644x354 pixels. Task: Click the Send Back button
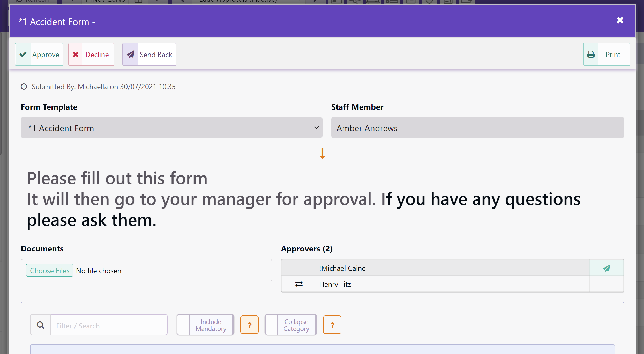tap(149, 54)
